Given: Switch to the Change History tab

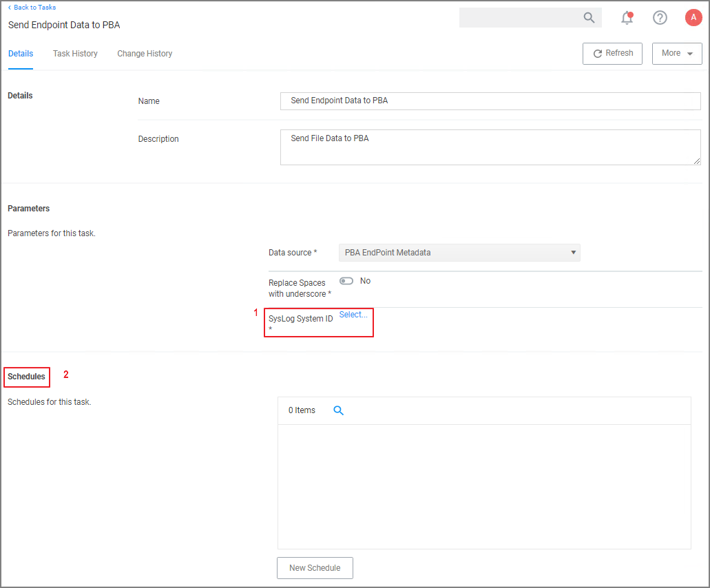Looking at the screenshot, I should pyautogui.click(x=145, y=54).
